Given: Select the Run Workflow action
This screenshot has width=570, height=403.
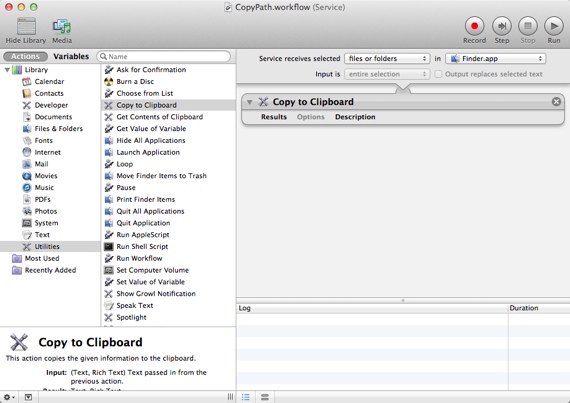Looking at the screenshot, I should coord(139,258).
